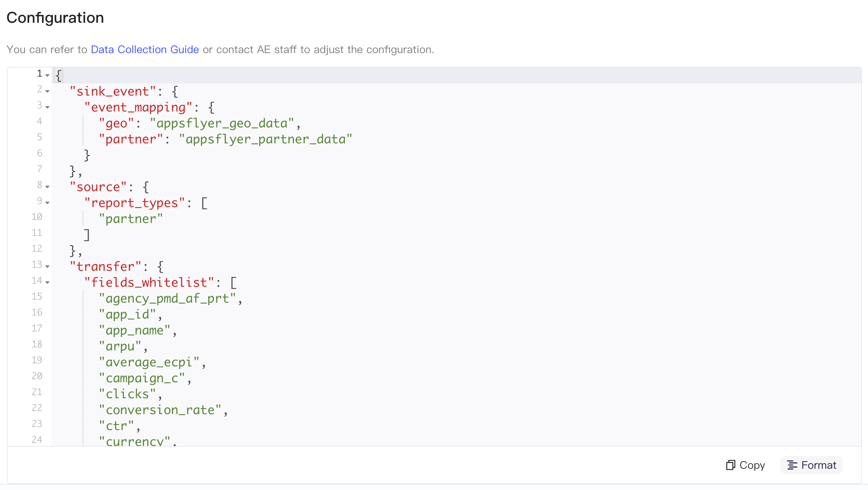Collapse the report_types fold arrow on line 9

point(47,203)
